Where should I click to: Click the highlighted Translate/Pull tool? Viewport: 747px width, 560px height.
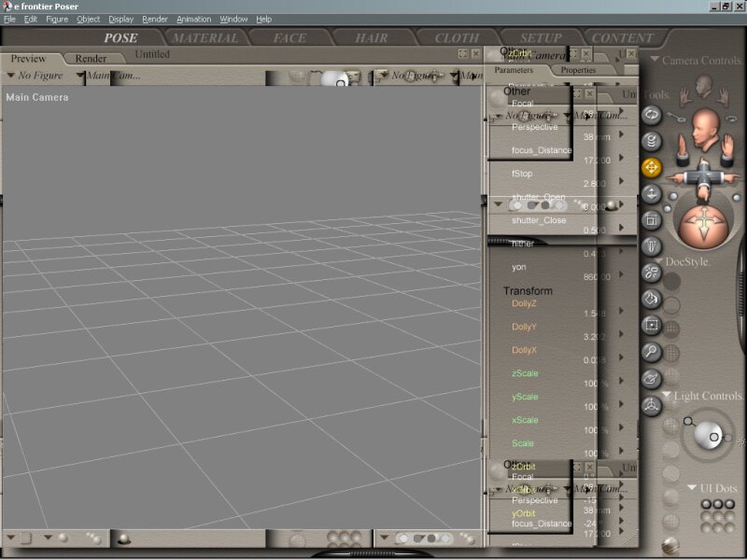652,168
